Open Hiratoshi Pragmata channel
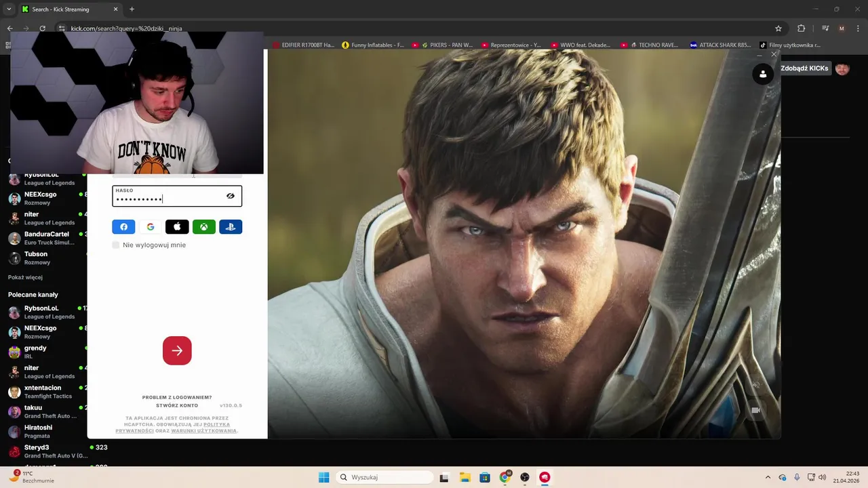The width and height of the screenshot is (868, 488). click(47, 431)
